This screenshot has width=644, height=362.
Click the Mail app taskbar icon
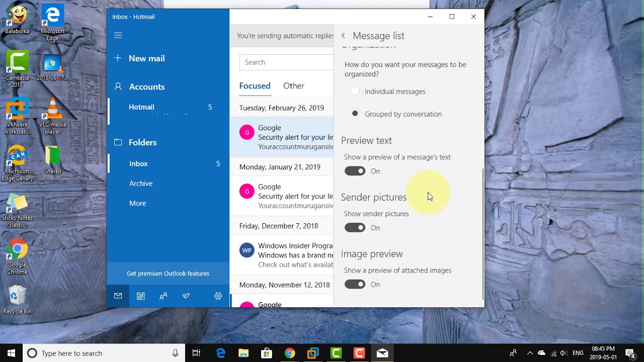382,353
